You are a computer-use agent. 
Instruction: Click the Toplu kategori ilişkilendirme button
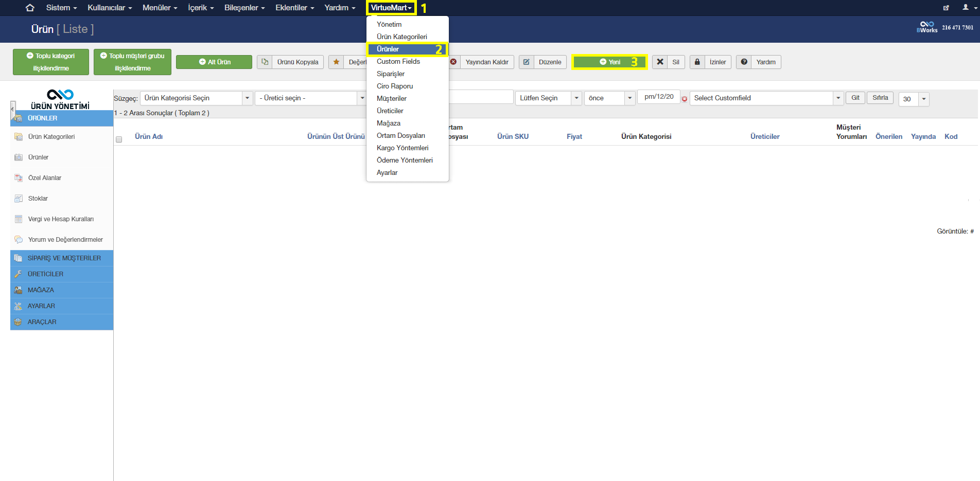(x=51, y=62)
